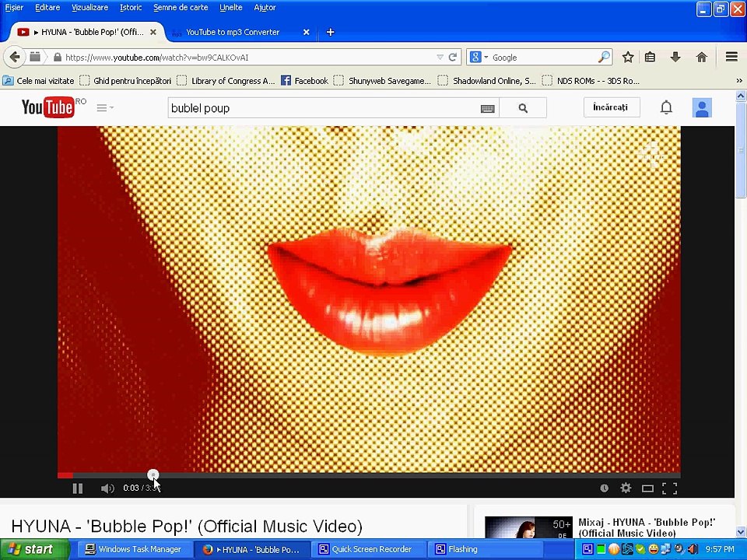Click the video progress bar scrubber
Screen dimensions: 747x560
point(153,474)
